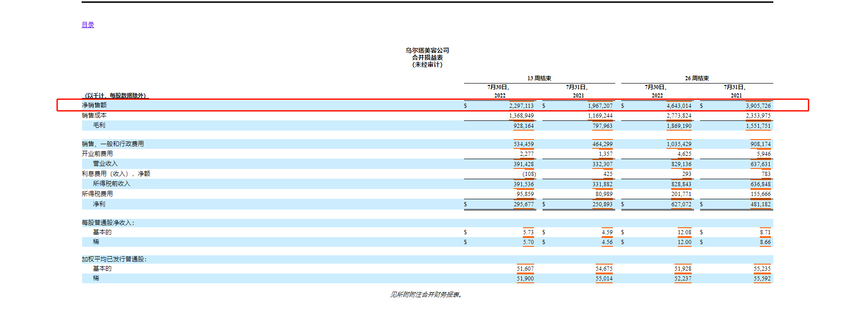Click basic EPS value 12.08
Viewport: 868px width, 329px height.
(x=685, y=232)
